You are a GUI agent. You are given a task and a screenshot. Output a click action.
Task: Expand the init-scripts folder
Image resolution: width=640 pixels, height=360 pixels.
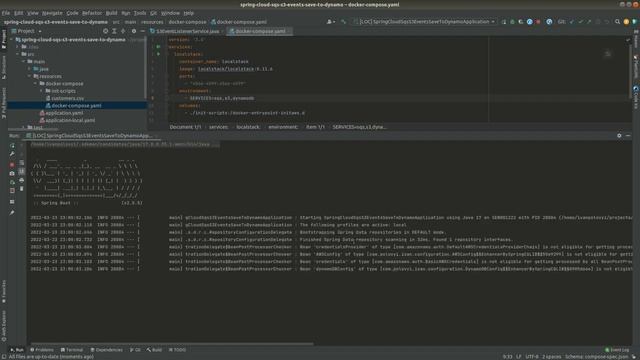coord(41,91)
